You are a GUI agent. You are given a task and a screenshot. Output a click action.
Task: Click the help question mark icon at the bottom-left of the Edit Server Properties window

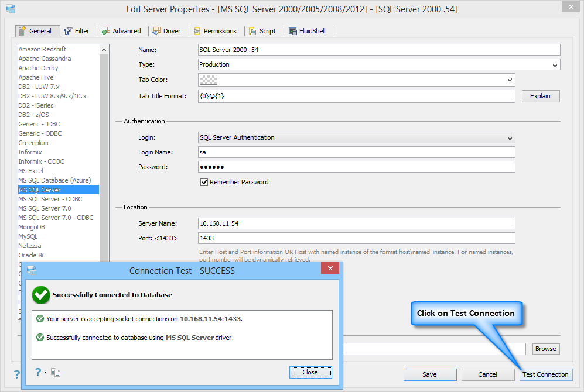pyautogui.click(x=17, y=374)
